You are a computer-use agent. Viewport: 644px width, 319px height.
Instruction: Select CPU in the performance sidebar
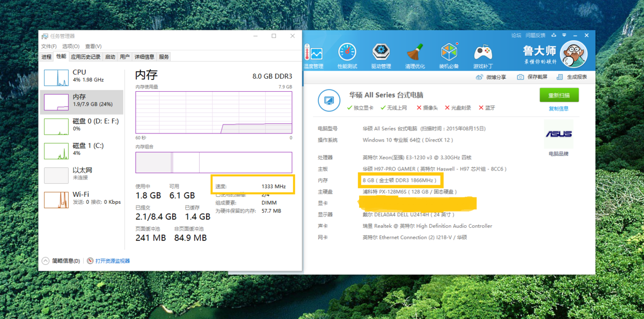[82, 78]
